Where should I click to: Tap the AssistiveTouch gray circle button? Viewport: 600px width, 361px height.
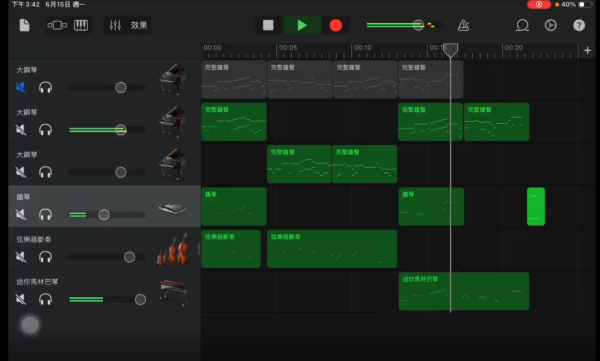pos(30,325)
